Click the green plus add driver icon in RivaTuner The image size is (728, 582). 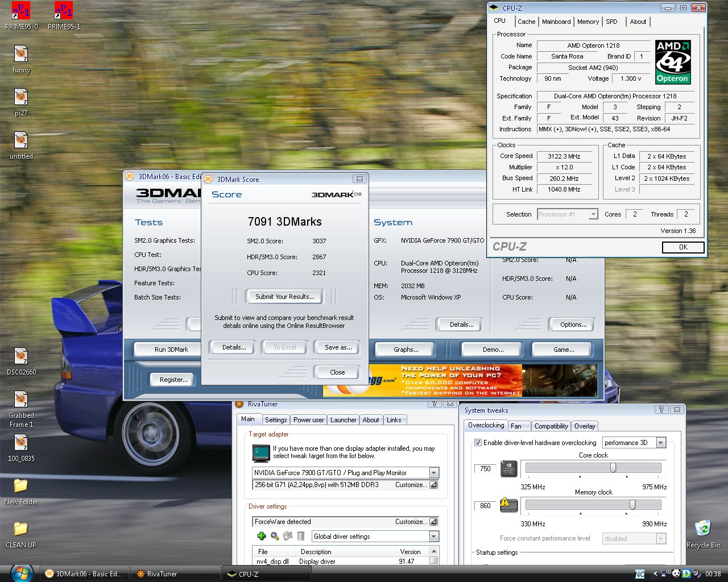[262, 536]
